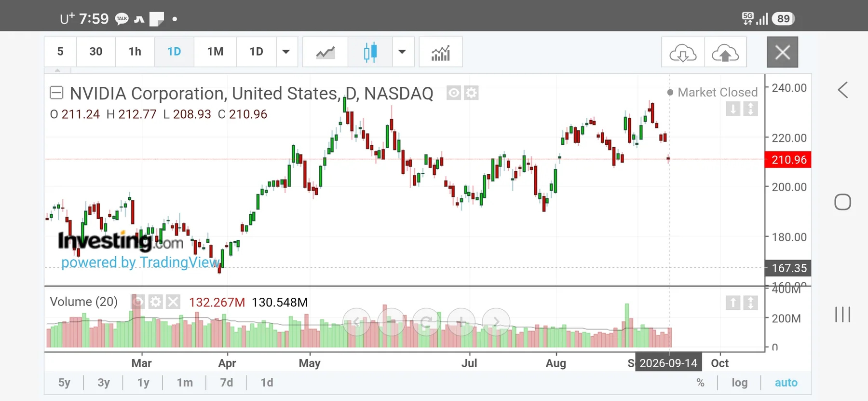Open NVIDIA series settings gear
The width and height of the screenshot is (868, 401).
471,93
